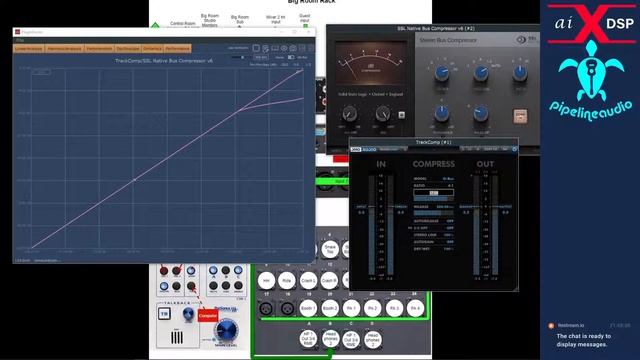Click the Rk 4 patch bay jack
The image size is (640, 360).
click(415, 308)
